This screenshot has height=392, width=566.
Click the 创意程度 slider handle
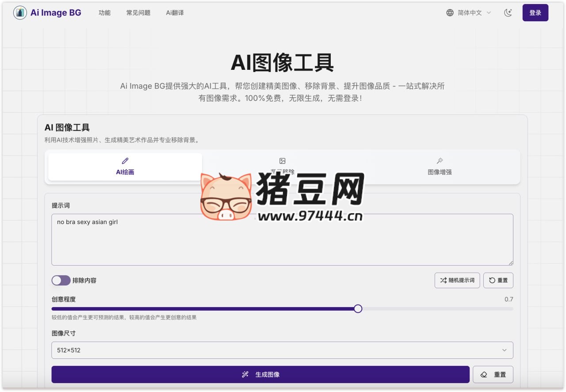click(358, 308)
